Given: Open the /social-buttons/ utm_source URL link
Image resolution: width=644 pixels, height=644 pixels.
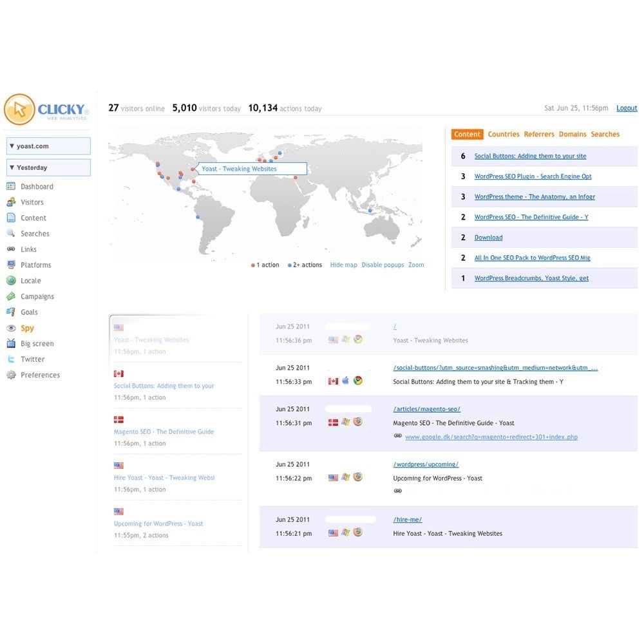Looking at the screenshot, I should pyautogui.click(x=495, y=368).
